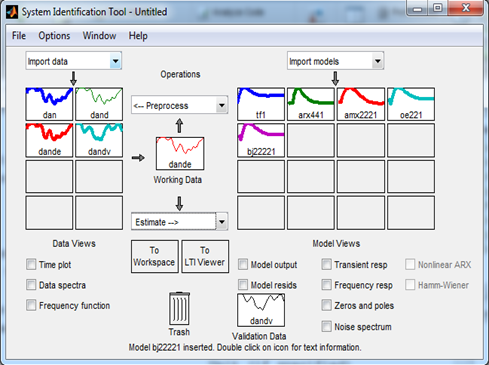Click the To LTI Viewer button
Viewport: 489px width, 365px height.
pyautogui.click(x=205, y=256)
